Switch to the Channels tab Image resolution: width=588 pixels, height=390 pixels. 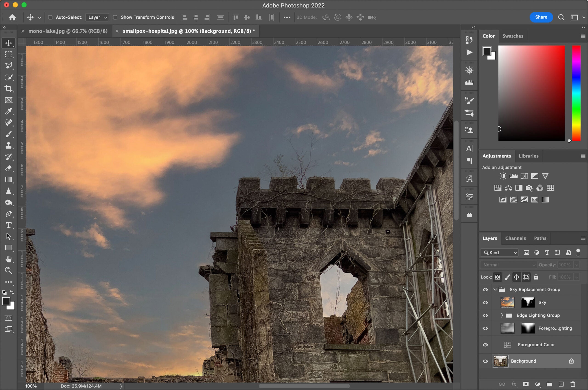pyautogui.click(x=515, y=238)
